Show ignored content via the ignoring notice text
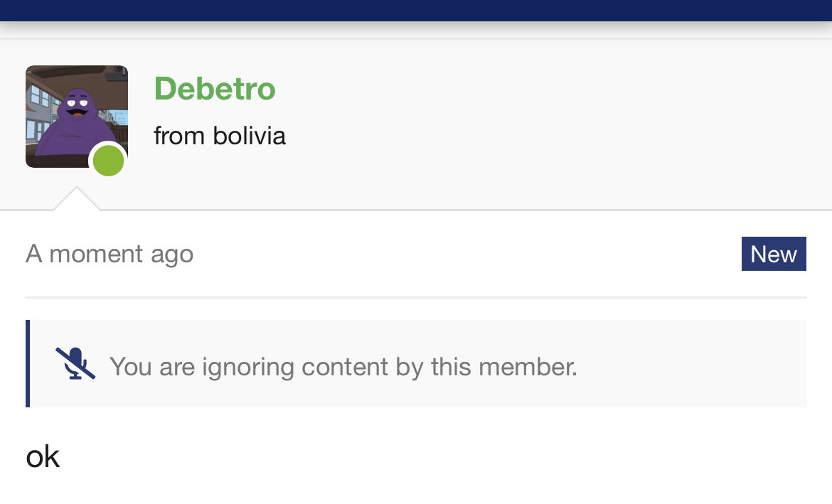This screenshot has height=504, width=832. point(343,367)
